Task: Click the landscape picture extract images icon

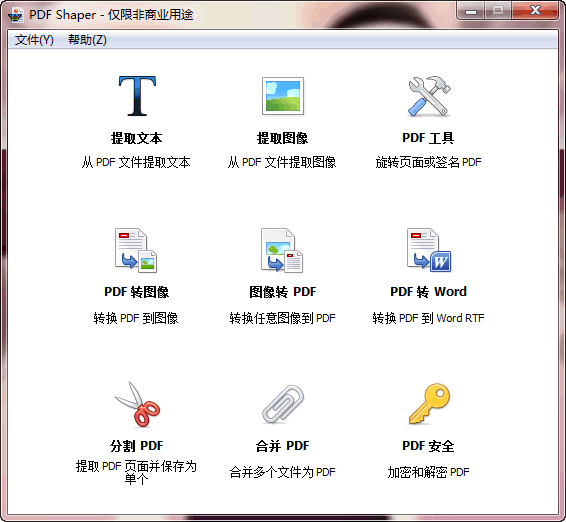Action: (283, 96)
